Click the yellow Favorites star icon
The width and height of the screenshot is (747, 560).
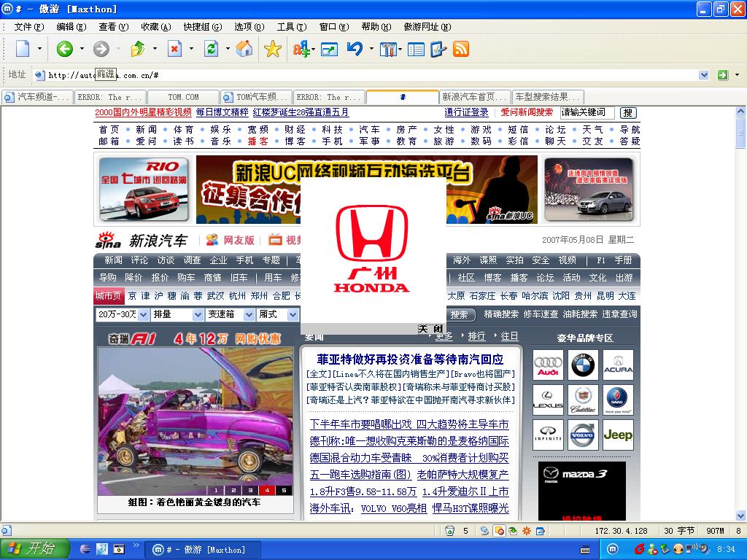tap(273, 49)
